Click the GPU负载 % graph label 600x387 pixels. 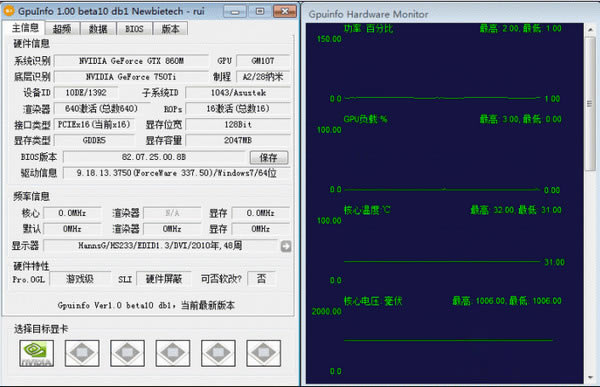(365, 119)
